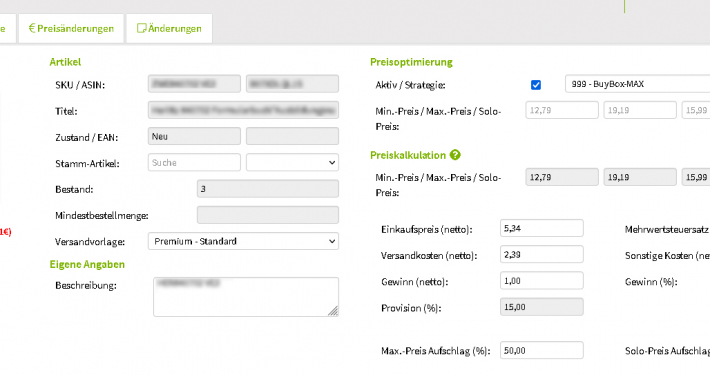Expand the Versandvorlage Premium - Standard dropdown

[243, 241]
